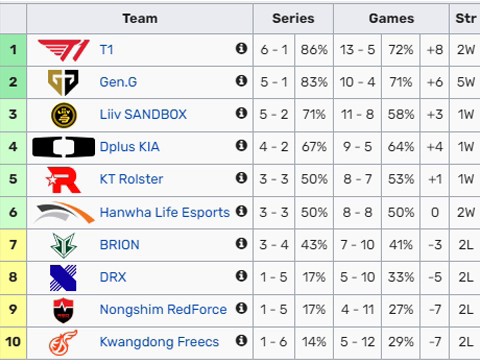This screenshot has width=480, height=360.
Task: Click the Series column header
Action: click(x=293, y=18)
